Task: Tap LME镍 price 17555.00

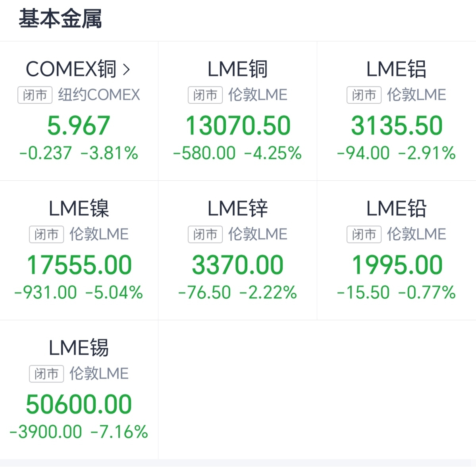Action: pyautogui.click(x=79, y=265)
